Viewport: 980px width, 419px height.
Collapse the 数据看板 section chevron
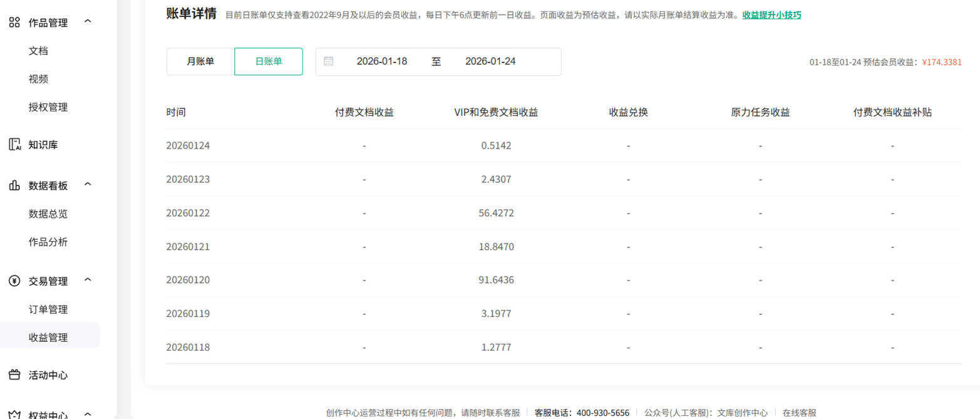coord(87,185)
